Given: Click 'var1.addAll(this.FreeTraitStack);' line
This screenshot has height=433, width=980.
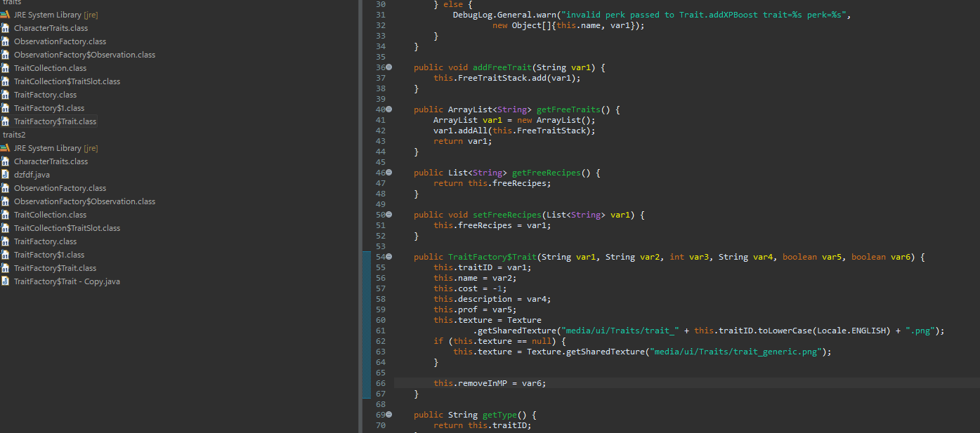Looking at the screenshot, I should [514, 131].
